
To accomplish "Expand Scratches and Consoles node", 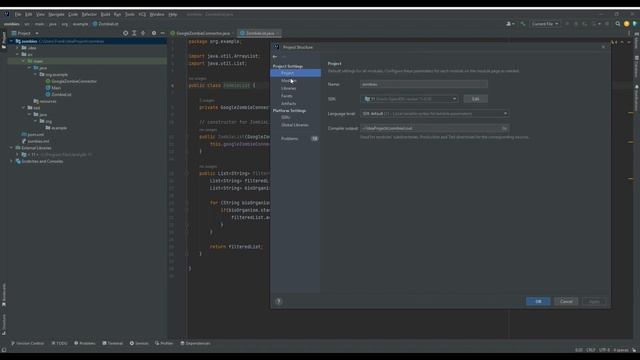I will click(x=11, y=161).
